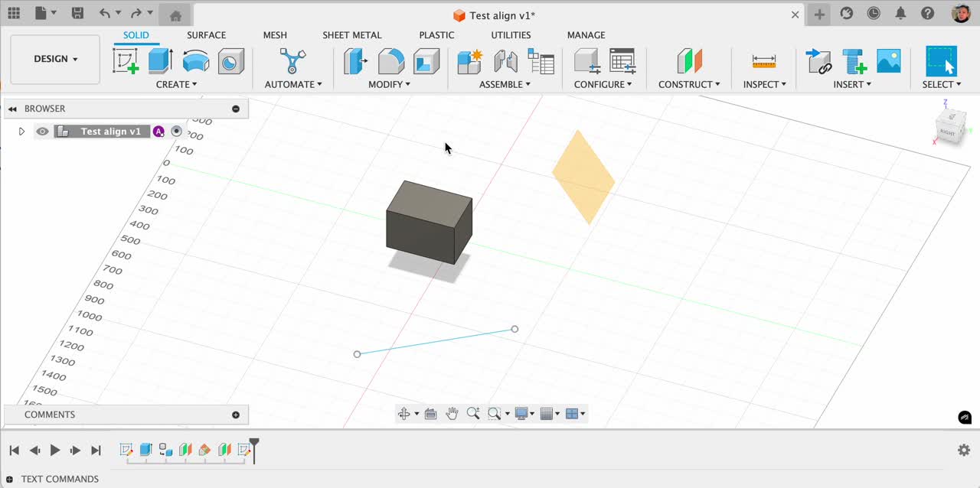Click the Fit zoom icon
This screenshot has height=488, width=980.
tap(494, 413)
